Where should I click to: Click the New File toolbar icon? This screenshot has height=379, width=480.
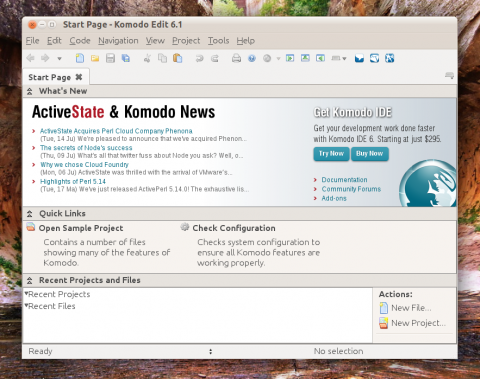coord(80,58)
